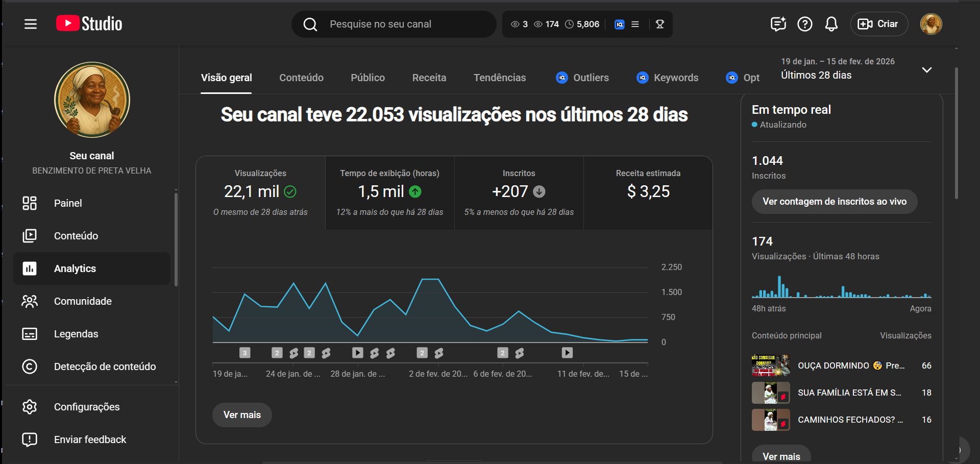The image size is (980, 464).
Task: Expand the vidIQ list menu in top bar
Action: tap(635, 24)
